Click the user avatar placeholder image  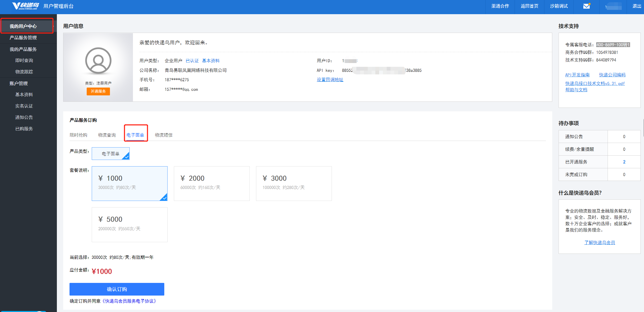98,61
